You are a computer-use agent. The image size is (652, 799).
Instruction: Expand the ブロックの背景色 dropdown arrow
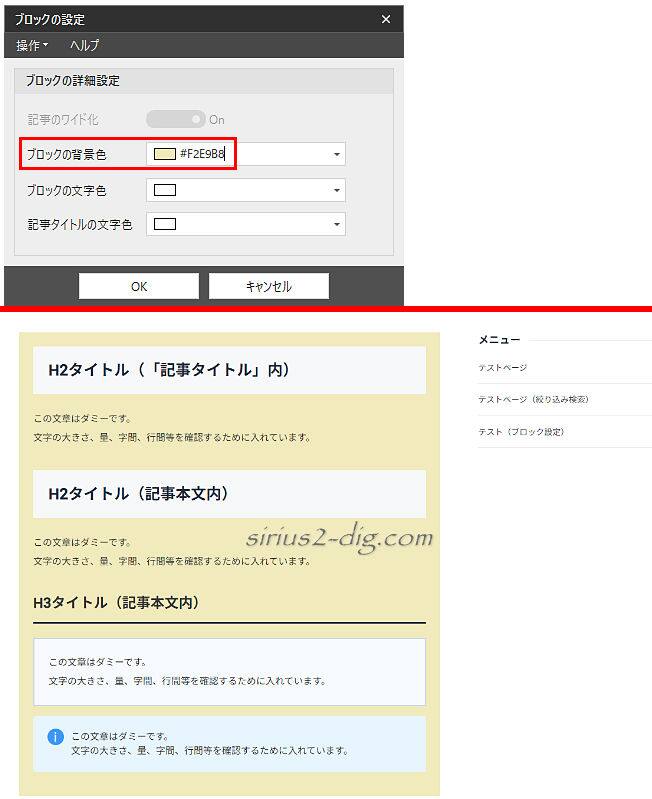pyautogui.click(x=336, y=154)
